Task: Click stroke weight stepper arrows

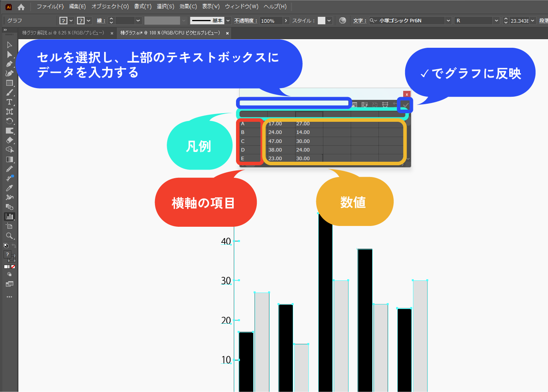Action: pyautogui.click(x=111, y=20)
